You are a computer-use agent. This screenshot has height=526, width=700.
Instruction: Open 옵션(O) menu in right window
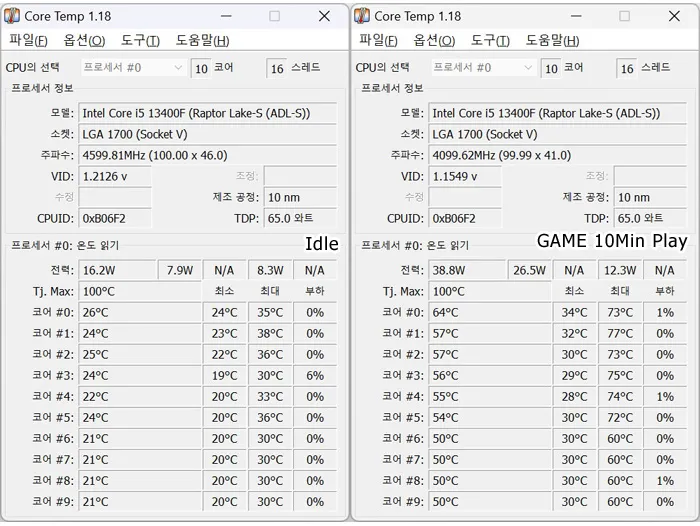tap(434, 40)
